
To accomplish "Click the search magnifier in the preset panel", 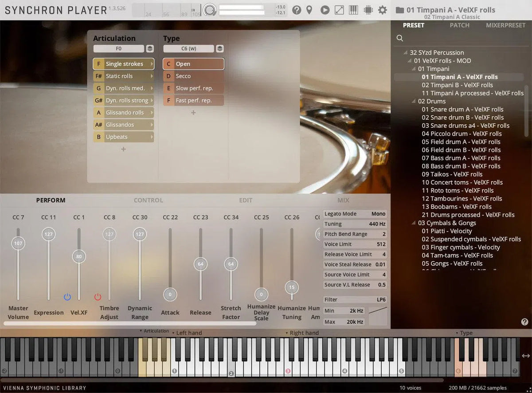I will tap(399, 38).
